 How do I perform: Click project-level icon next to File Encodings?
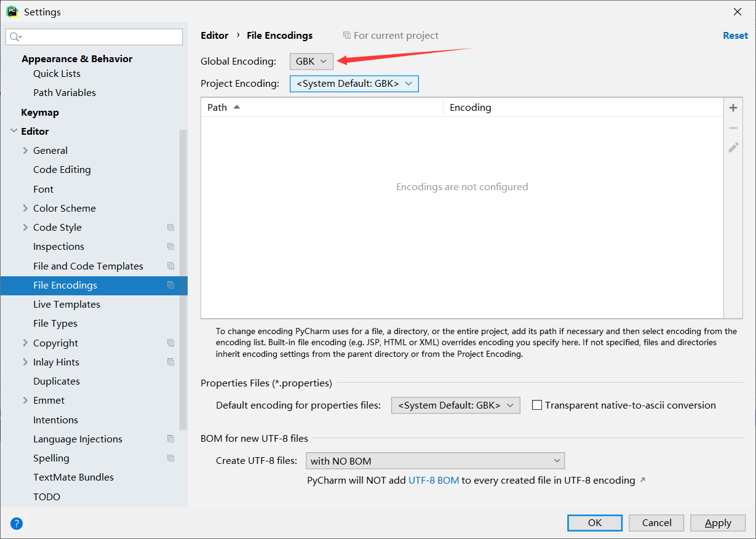pos(171,285)
